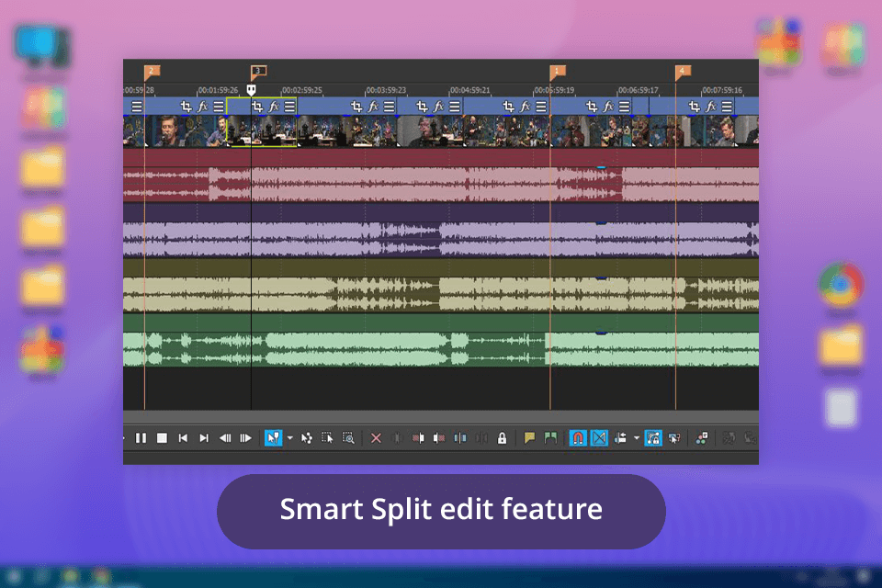
Task: Open the blurred Chrome desktop icon
Action: [841, 285]
